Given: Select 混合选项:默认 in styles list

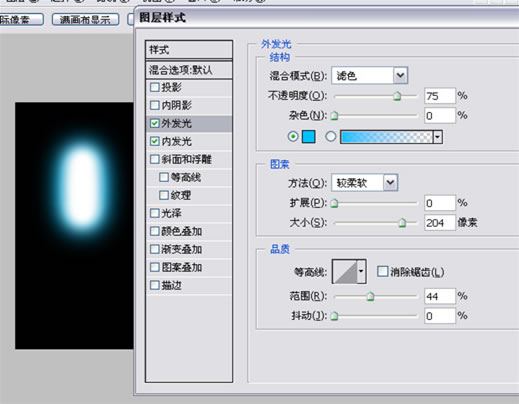Looking at the screenshot, I should (x=189, y=70).
